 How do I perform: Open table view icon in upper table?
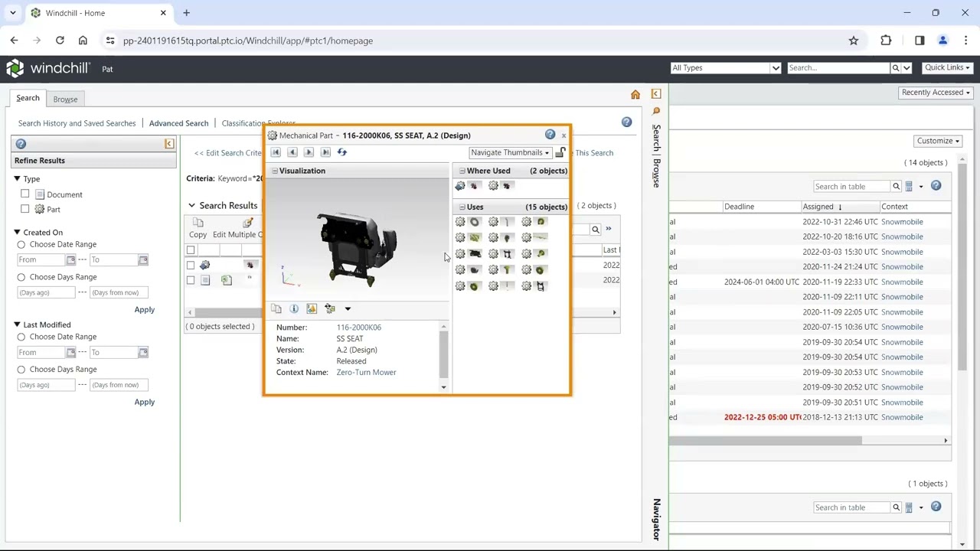(x=909, y=186)
